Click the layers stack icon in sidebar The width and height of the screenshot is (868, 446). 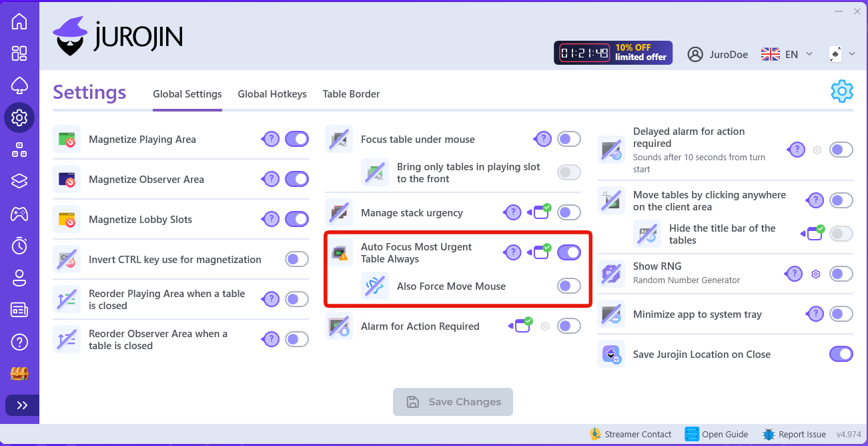pyautogui.click(x=19, y=182)
